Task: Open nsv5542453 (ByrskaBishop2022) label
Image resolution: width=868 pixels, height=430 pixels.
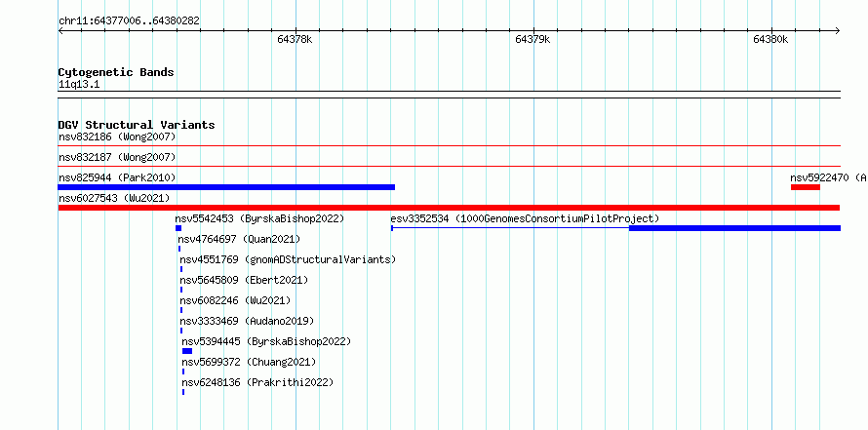Action: tap(259, 218)
